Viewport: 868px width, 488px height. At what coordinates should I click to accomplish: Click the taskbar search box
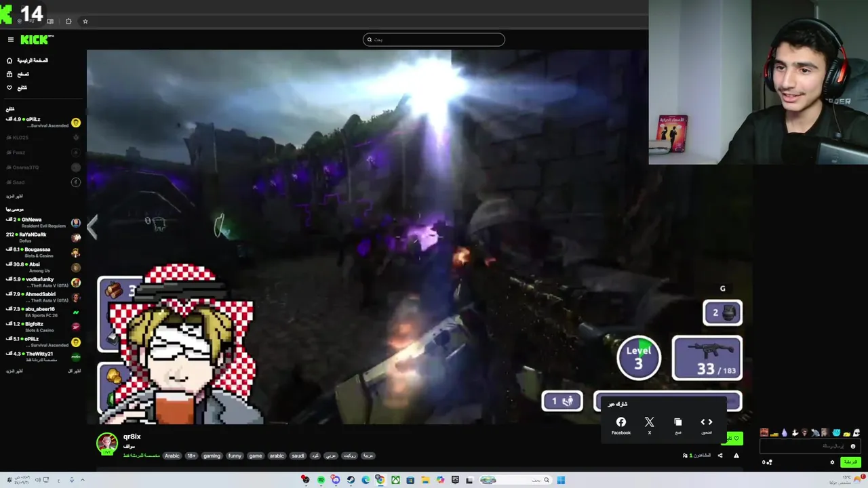point(515,480)
